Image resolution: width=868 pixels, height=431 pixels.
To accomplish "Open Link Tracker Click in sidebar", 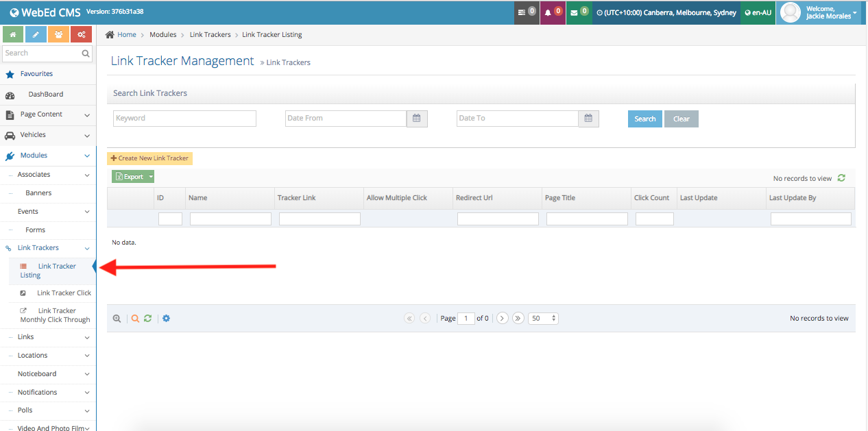I will [x=64, y=293].
